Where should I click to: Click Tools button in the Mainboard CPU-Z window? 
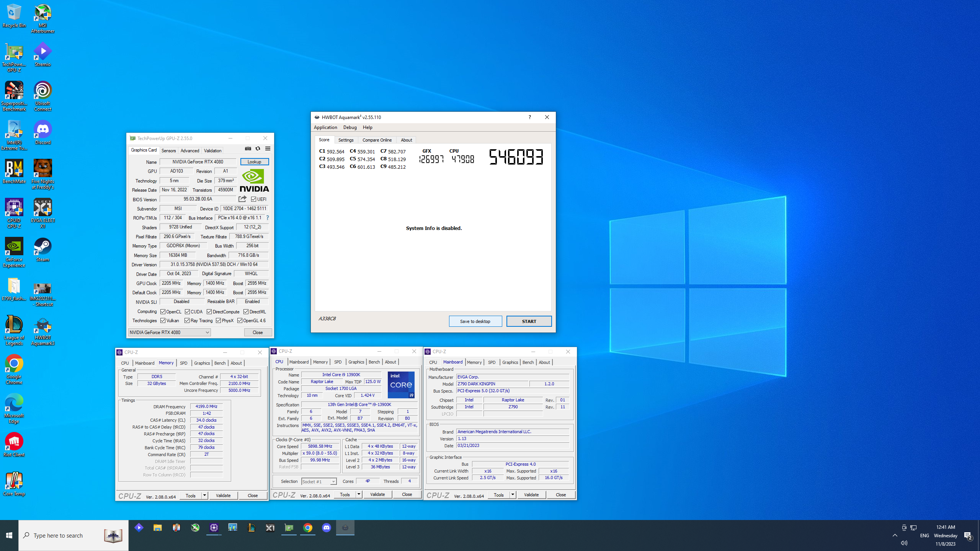click(x=499, y=495)
